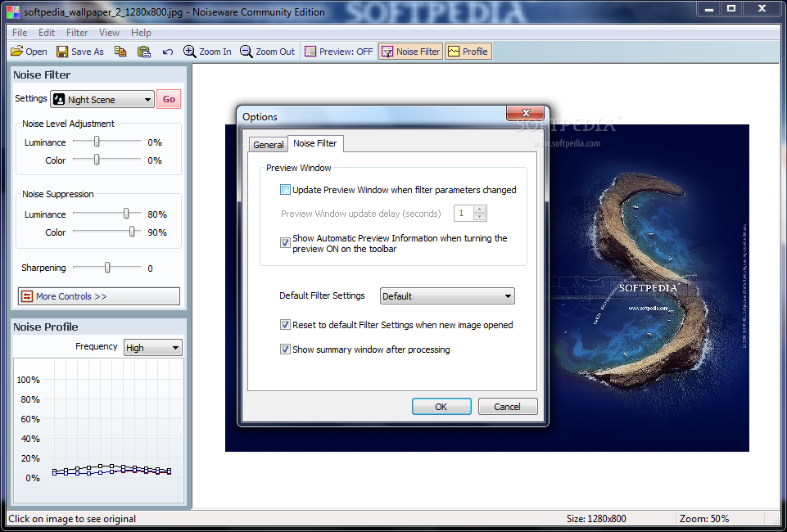
Task: Click the Noise Suppression Luminance 80% value
Action: (x=157, y=214)
